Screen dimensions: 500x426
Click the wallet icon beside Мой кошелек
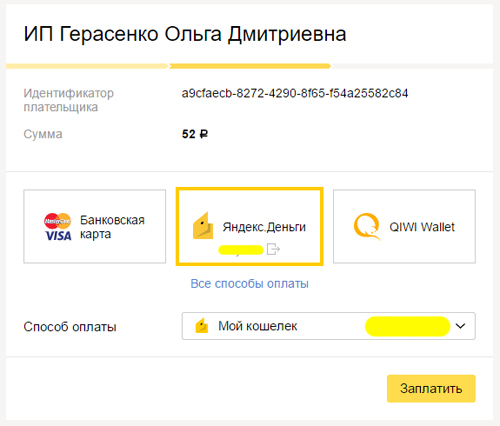[202, 326]
